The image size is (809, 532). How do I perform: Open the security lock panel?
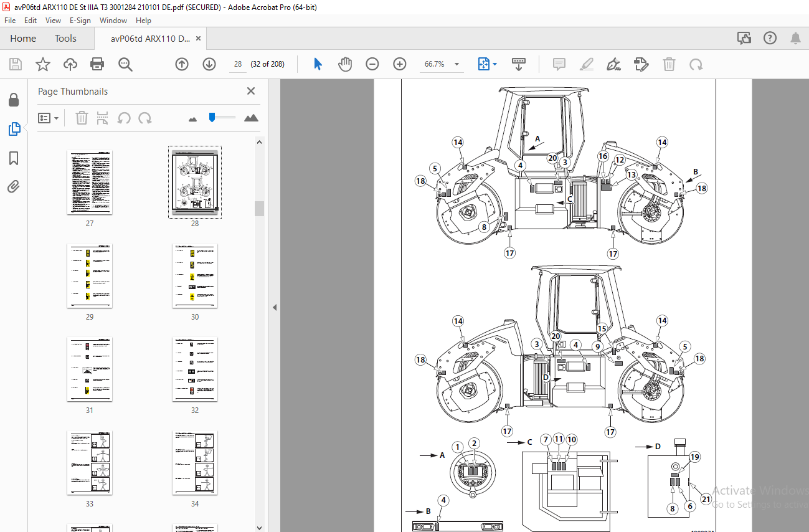(x=14, y=100)
